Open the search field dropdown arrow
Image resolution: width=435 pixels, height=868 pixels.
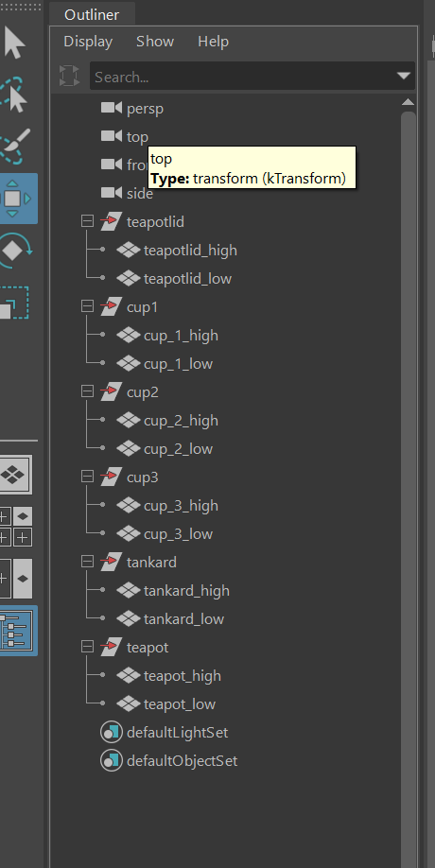pyautogui.click(x=404, y=76)
